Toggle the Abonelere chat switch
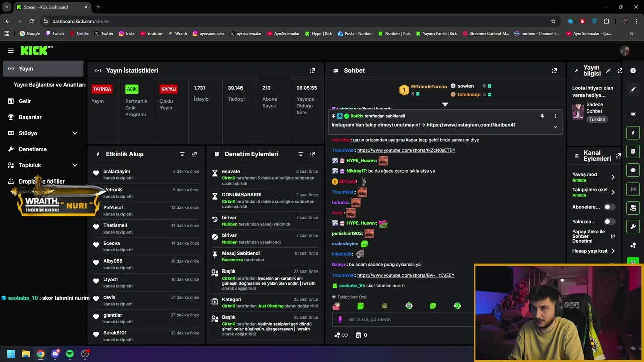644x362 pixels. (609, 207)
